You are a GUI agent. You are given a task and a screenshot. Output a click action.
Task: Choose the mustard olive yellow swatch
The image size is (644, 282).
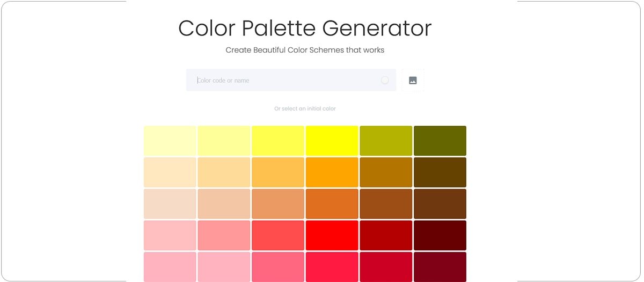(x=386, y=141)
